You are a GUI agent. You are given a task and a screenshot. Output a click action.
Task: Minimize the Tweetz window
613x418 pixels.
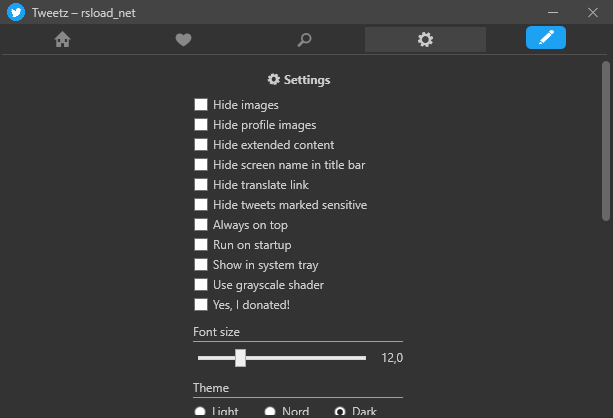pyautogui.click(x=550, y=11)
